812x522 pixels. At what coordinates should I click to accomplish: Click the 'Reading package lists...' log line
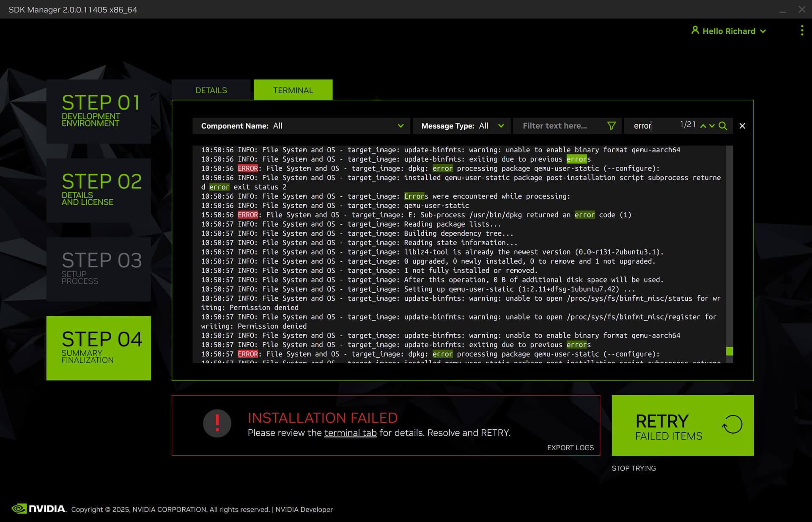click(x=351, y=224)
